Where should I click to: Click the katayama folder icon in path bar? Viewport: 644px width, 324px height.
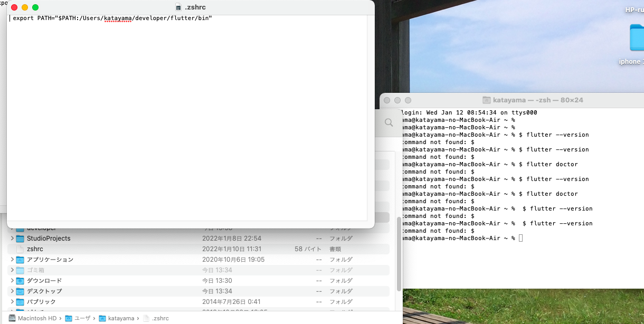tap(102, 318)
